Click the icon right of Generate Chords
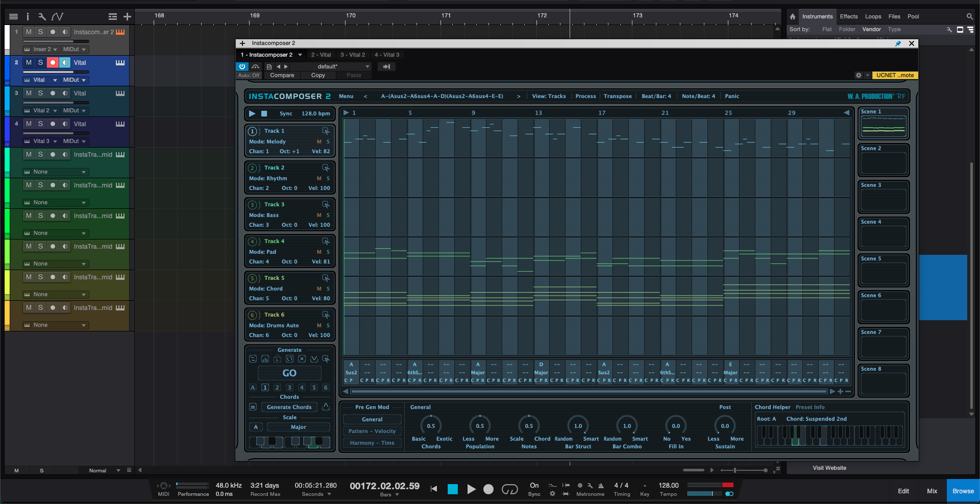The image size is (980, 504). [x=326, y=407]
